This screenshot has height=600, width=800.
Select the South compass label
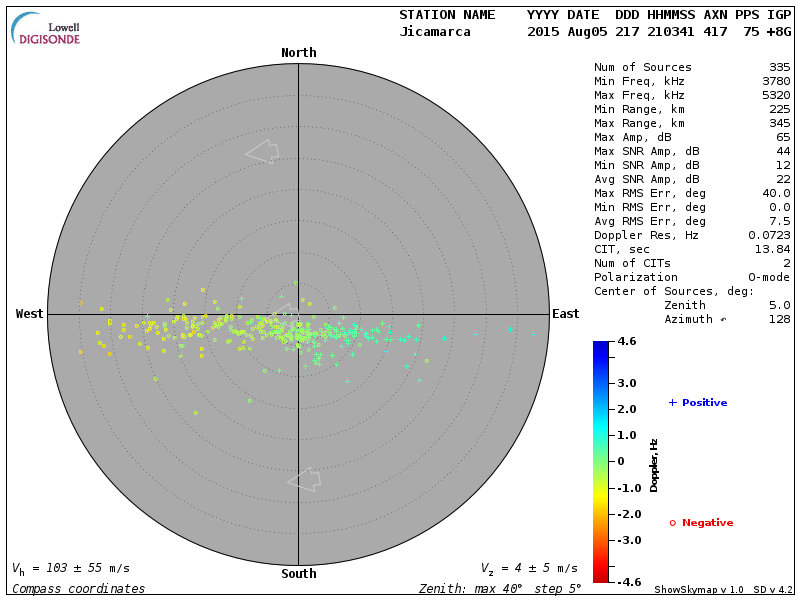pyautogui.click(x=298, y=574)
